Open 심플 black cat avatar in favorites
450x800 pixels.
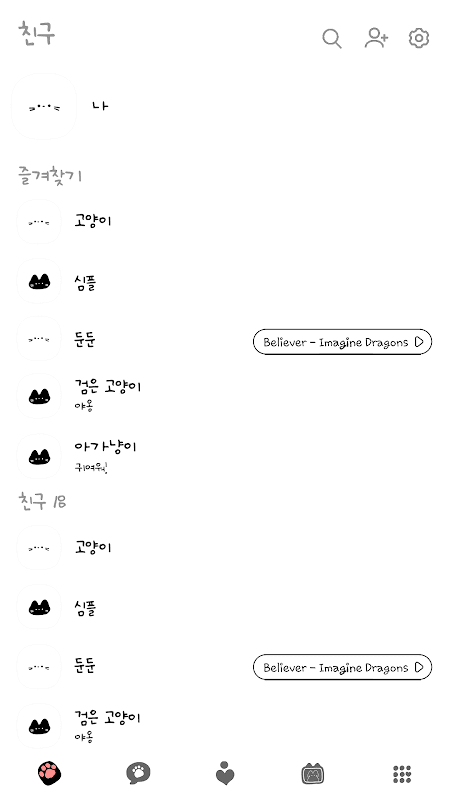click(39, 281)
